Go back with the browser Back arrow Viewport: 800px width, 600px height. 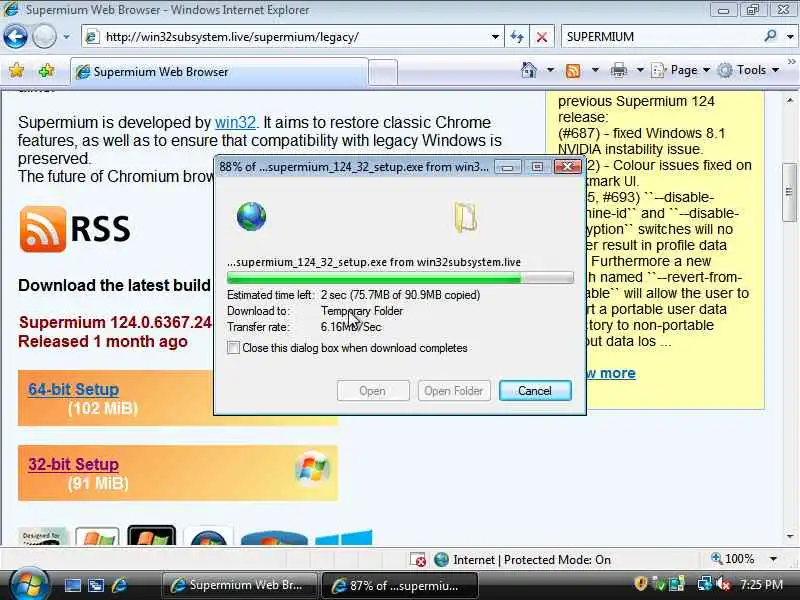tap(15, 37)
